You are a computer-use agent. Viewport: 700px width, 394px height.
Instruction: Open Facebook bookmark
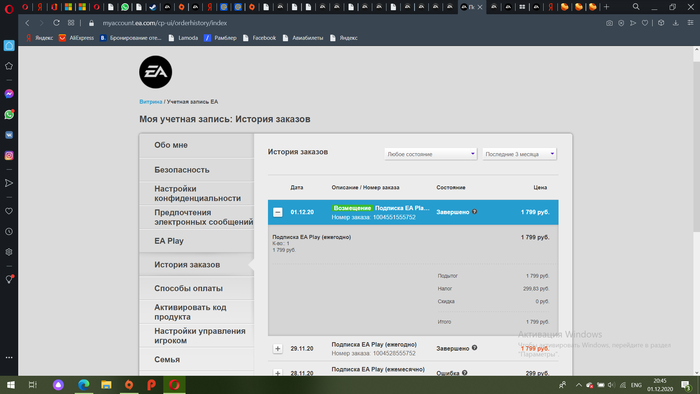259,38
